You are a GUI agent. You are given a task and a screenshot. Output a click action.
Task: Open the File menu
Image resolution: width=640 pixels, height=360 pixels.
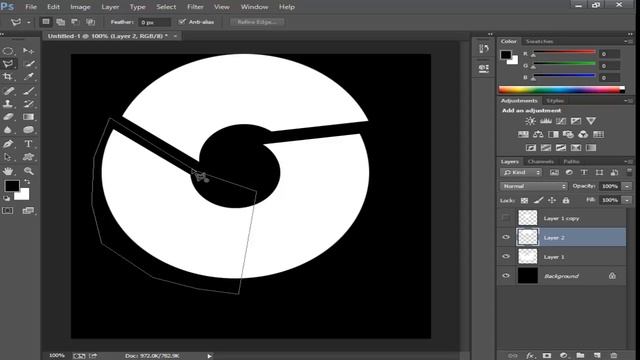tap(31, 7)
